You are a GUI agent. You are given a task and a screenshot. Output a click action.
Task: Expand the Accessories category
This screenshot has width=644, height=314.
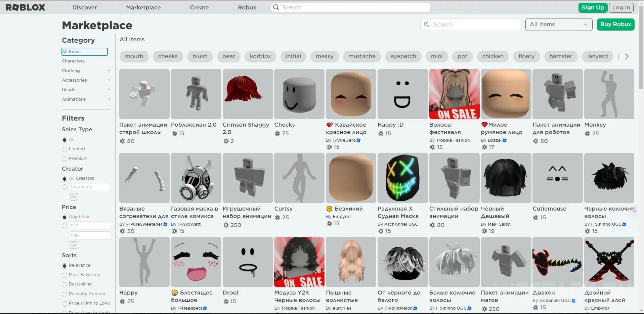point(109,80)
